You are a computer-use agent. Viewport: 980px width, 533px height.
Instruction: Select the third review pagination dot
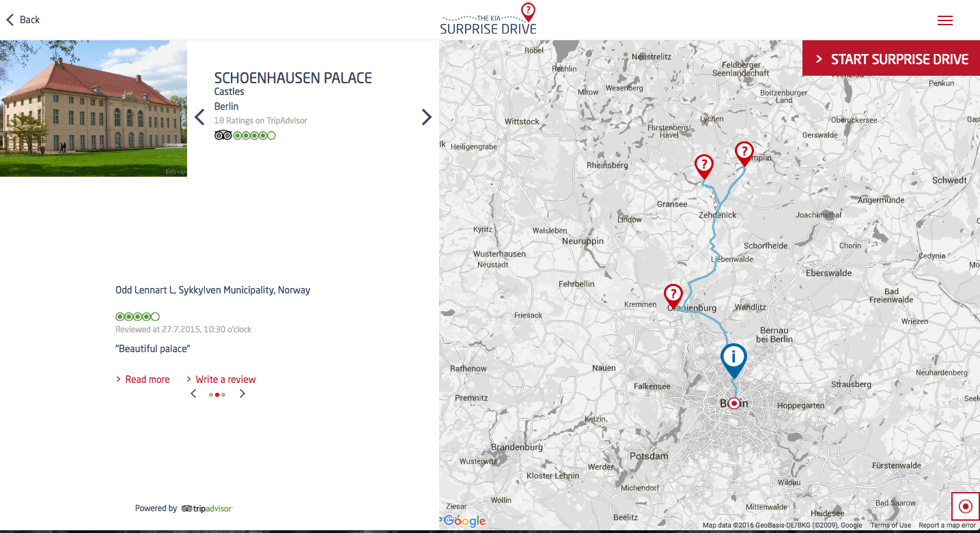[223, 394]
